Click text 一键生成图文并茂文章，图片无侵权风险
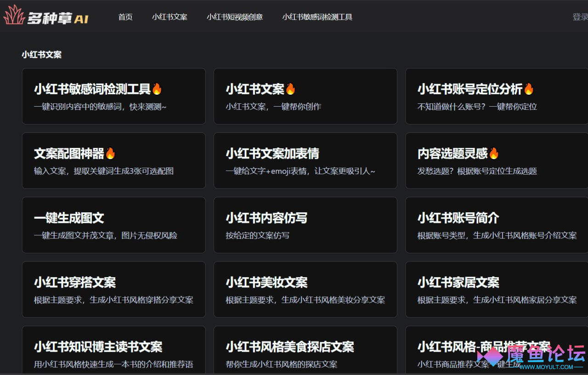This screenshot has width=588, height=375. tap(106, 235)
